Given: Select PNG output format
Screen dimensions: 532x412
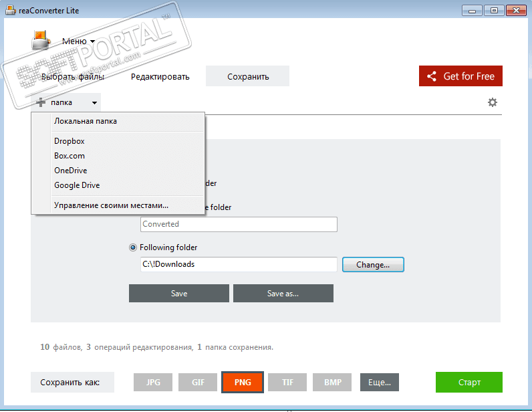Looking at the screenshot, I should tap(243, 383).
